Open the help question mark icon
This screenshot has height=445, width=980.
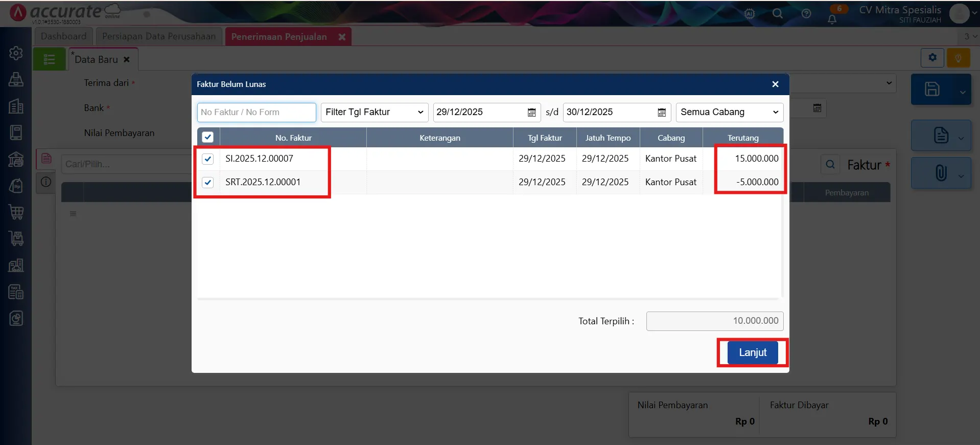pyautogui.click(x=806, y=14)
